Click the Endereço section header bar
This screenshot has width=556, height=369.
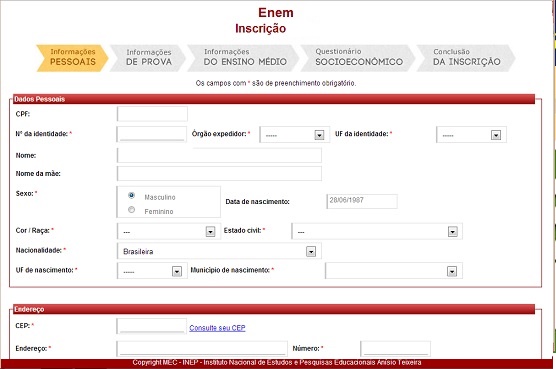[274, 309]
